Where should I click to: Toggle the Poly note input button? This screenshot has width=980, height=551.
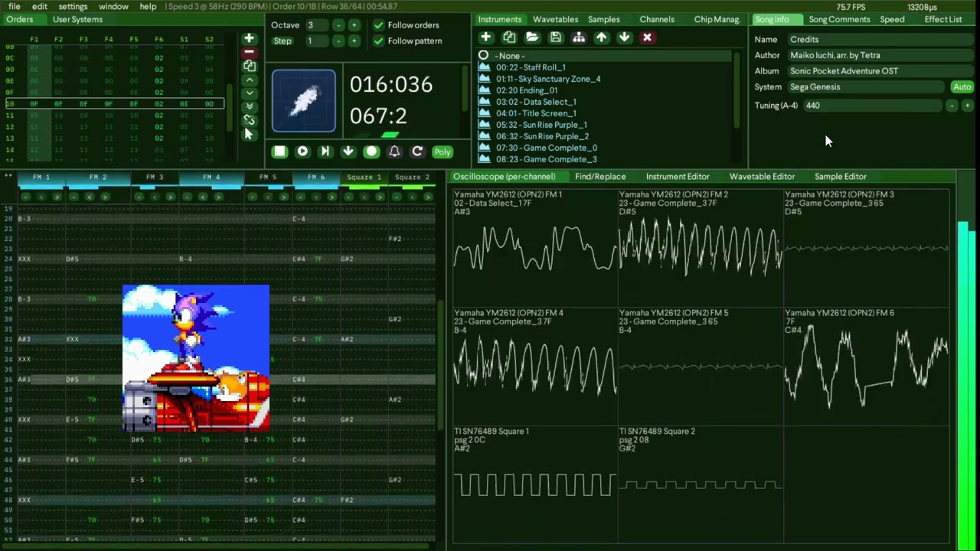(443, 152)
